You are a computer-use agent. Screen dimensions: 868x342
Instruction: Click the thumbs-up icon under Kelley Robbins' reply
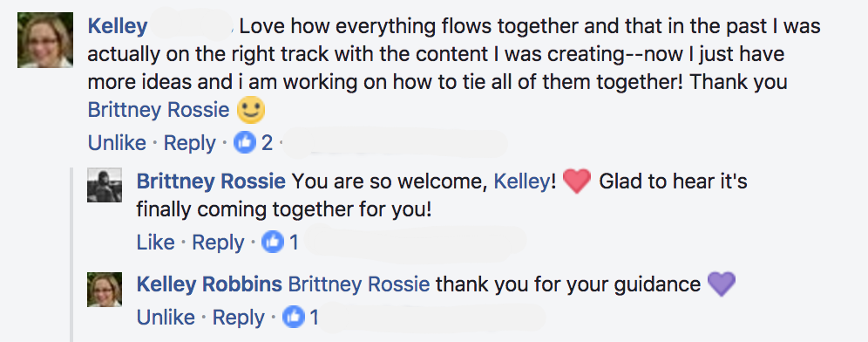tap(294, 317)
